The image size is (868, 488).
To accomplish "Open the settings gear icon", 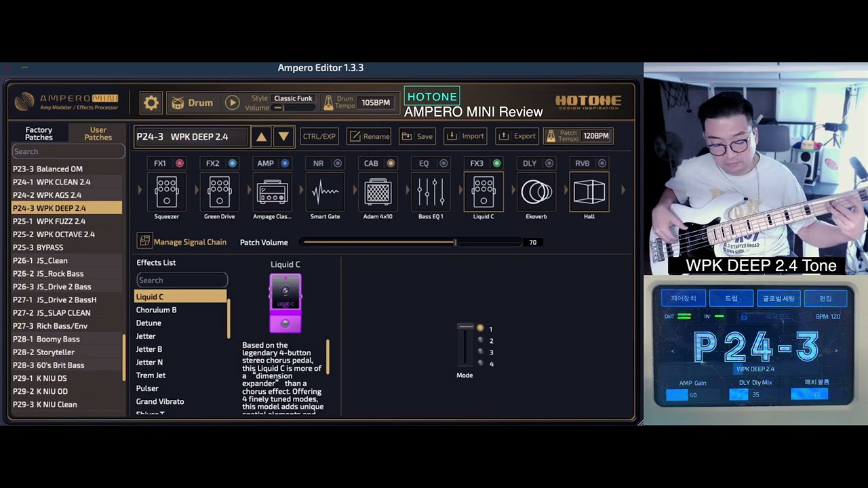I will (151, 103).
